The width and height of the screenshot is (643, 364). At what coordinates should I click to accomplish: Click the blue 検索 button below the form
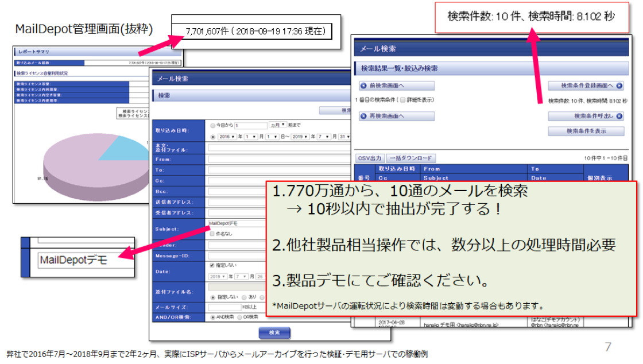pyautogui.click(x=274, y=332)
